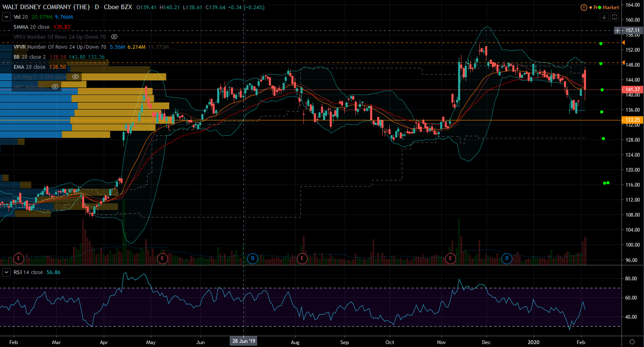The height and width of the screenshot is (347, 644).
Task: Click the Cboe BZX exchange label
Action: pyautogui.click(x=118, y=7)
